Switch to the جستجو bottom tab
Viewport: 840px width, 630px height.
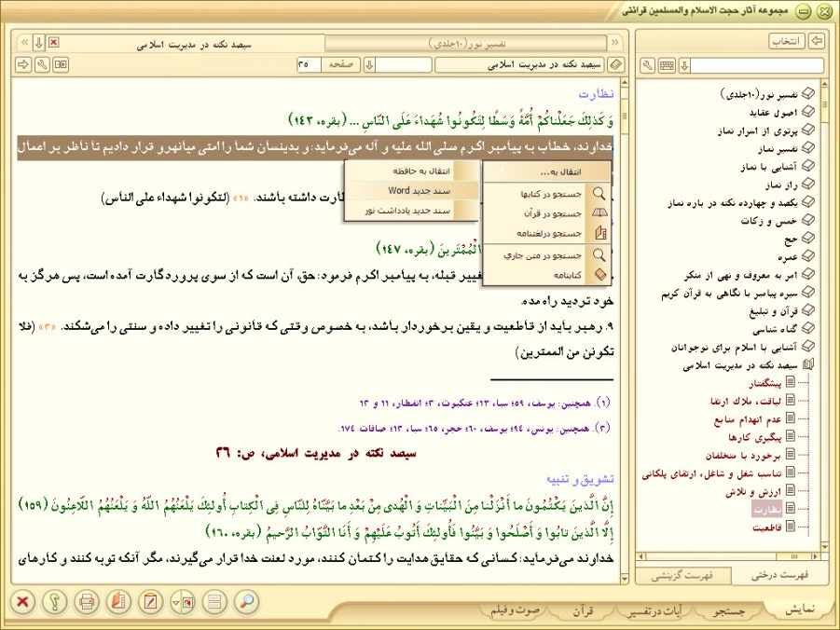tap(728, 610)
